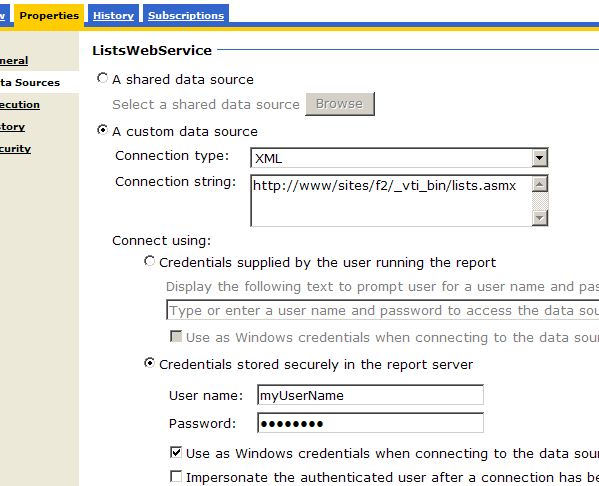Click the User name input field
The width and height of the screenshot is (599, 486).
point(371,395)
